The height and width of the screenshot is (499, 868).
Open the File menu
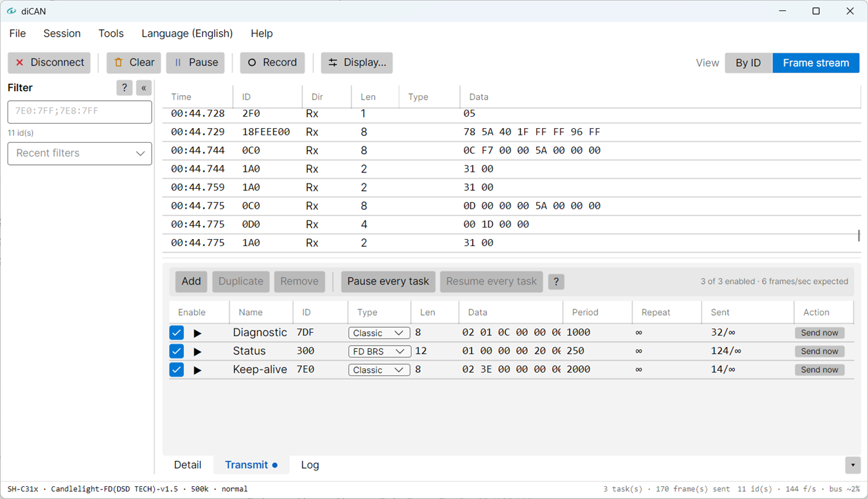[x=18, y=34]
